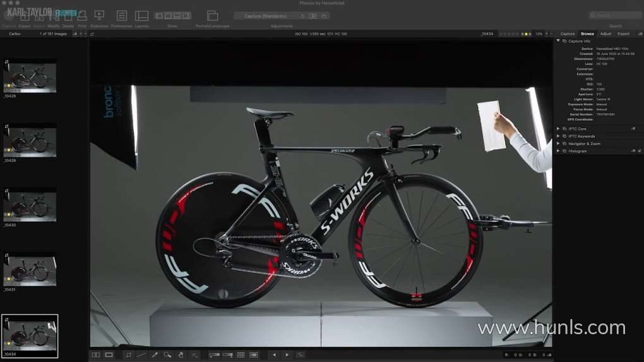Screen dimensions: 644x362
Task: Toggle the grid overlay button
Action: (x=241, y=354)
